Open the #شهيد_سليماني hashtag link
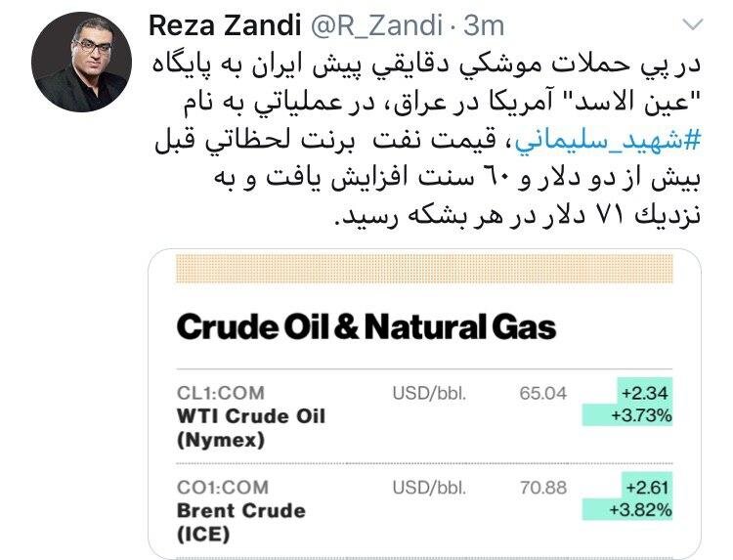733x560 pixels. (608, 140)
